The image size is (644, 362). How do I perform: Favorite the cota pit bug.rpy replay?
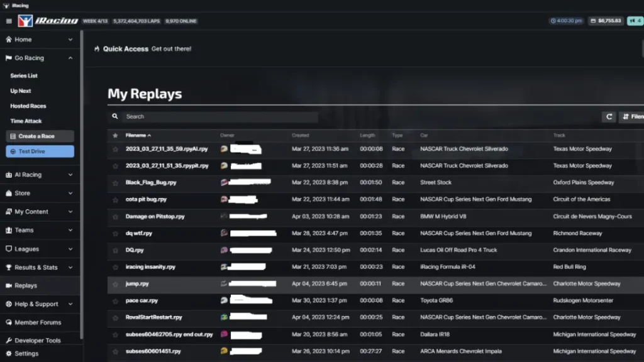pyautogui.click(x=115, y=199)
